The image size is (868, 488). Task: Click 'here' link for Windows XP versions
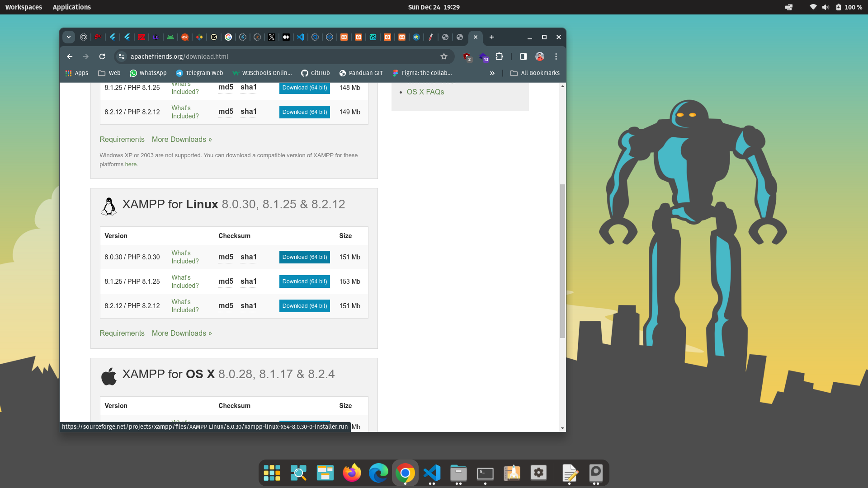coord(131,164)
